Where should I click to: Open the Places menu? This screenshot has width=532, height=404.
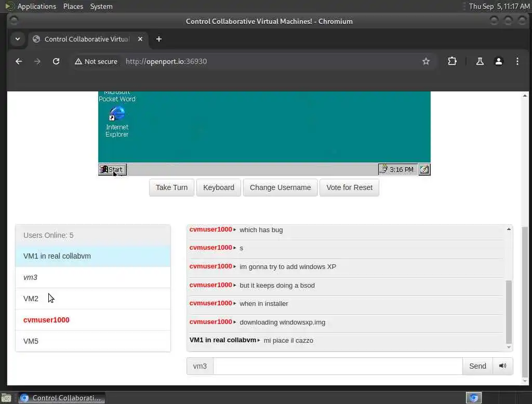[73, 6]
